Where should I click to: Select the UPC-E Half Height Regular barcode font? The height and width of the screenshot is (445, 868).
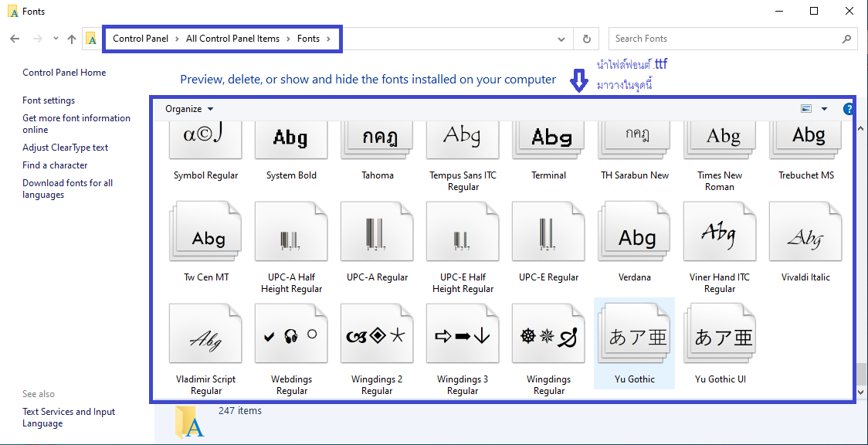(463, 231)
